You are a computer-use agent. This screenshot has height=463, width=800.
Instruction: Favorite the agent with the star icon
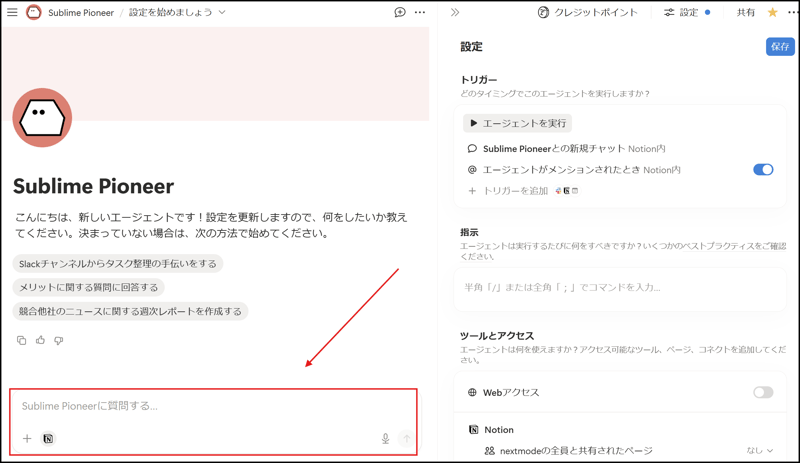[772, 12]
